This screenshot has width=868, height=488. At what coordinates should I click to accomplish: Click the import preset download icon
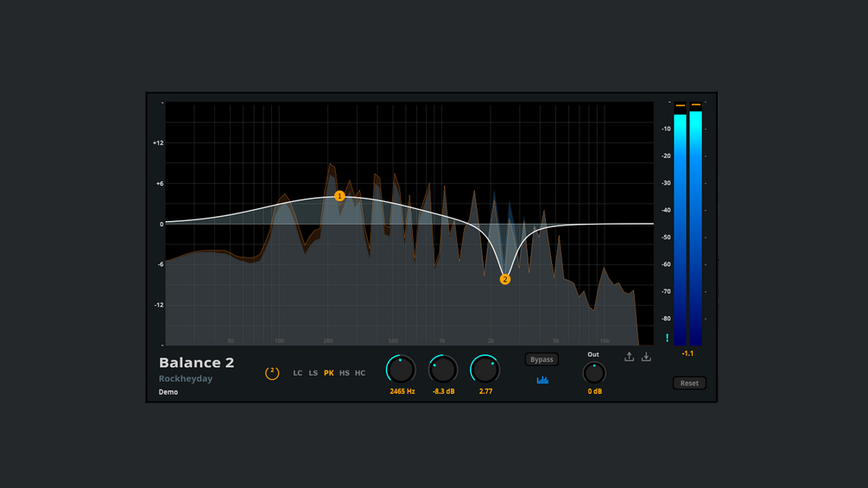point(646,357)
